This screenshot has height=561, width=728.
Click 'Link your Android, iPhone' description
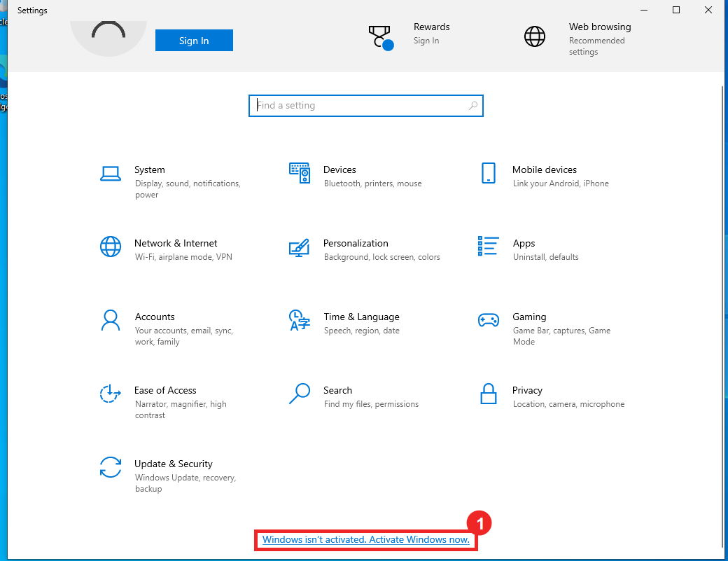[561, 183]
